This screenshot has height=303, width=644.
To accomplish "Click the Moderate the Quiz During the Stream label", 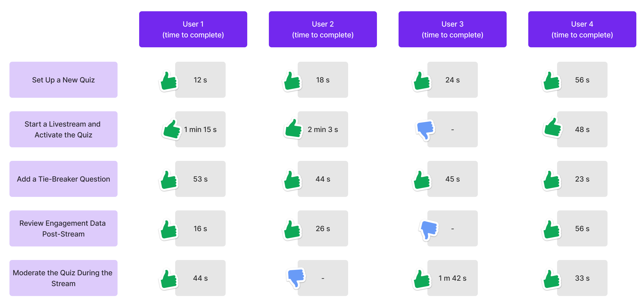I will click(x=63, y=278).
